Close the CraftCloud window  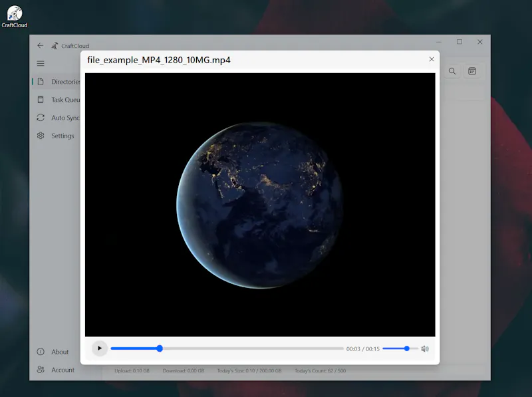point(479,42)
